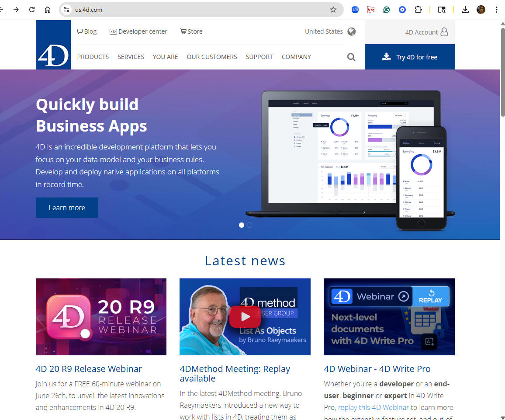This screenshot has width=505, height=420.
Task: Follow the 'replay this 4D Webinar' link
Action: [373, 407]
